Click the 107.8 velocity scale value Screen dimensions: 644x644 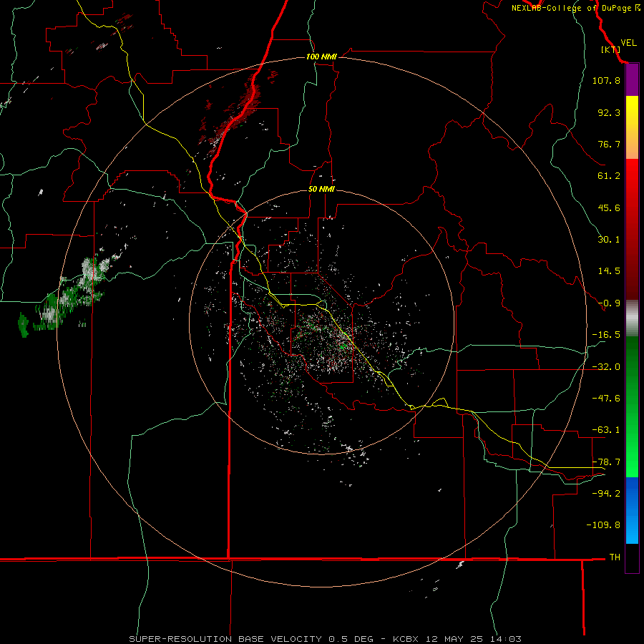click(606, 80)
